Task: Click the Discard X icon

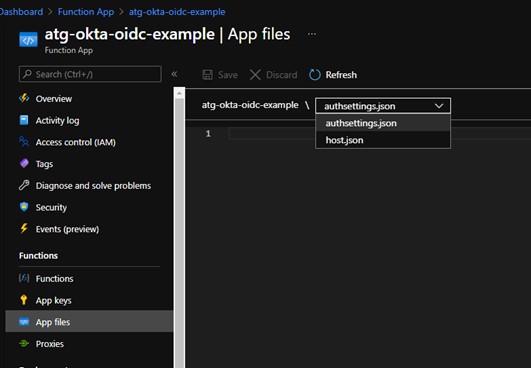Action: coord(255,75)
